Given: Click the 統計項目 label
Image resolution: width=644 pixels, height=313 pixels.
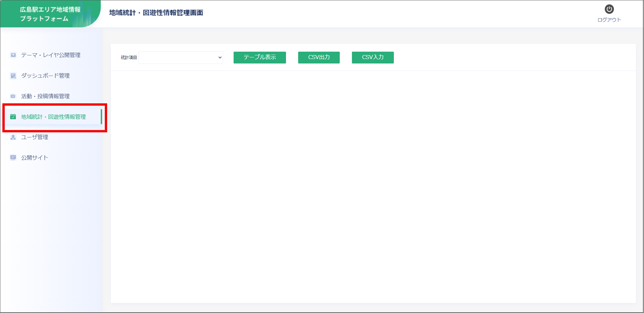Looking at the screenshot, I should [129, 58].
